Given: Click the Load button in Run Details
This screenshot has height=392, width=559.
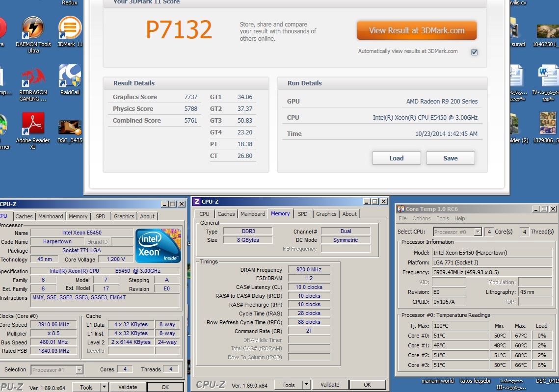Looking at the screenshot, I should pos(397,158).
